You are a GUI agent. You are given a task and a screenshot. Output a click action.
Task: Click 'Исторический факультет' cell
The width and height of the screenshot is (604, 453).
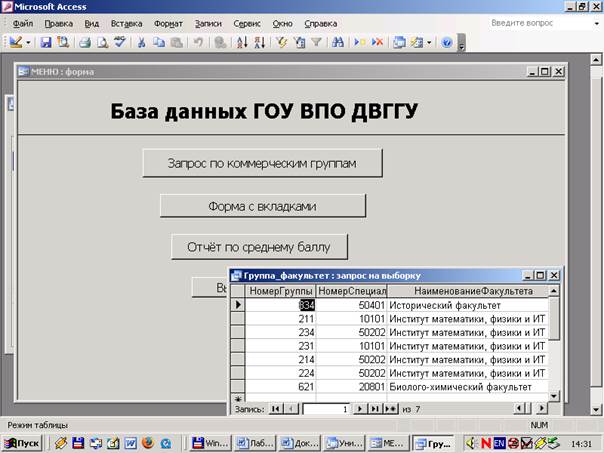coord(468,305)
